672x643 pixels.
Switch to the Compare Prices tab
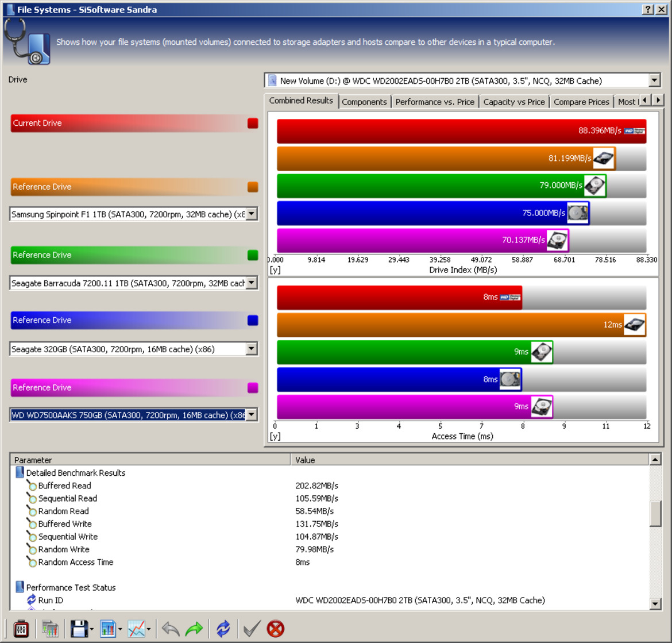click(x=581, y=102)
